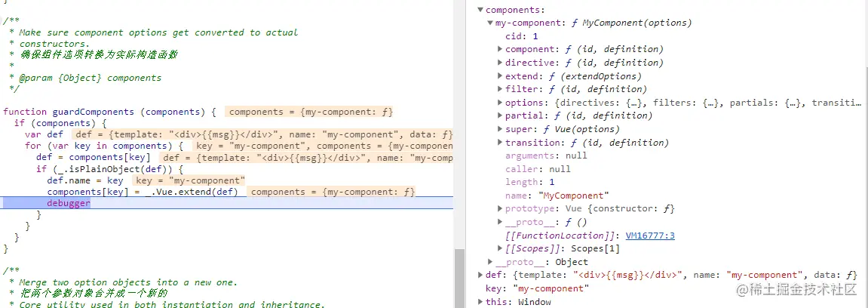868x308 pixels.
Task: Click the def = components[key] assignment line
Action: pos(93,157)
